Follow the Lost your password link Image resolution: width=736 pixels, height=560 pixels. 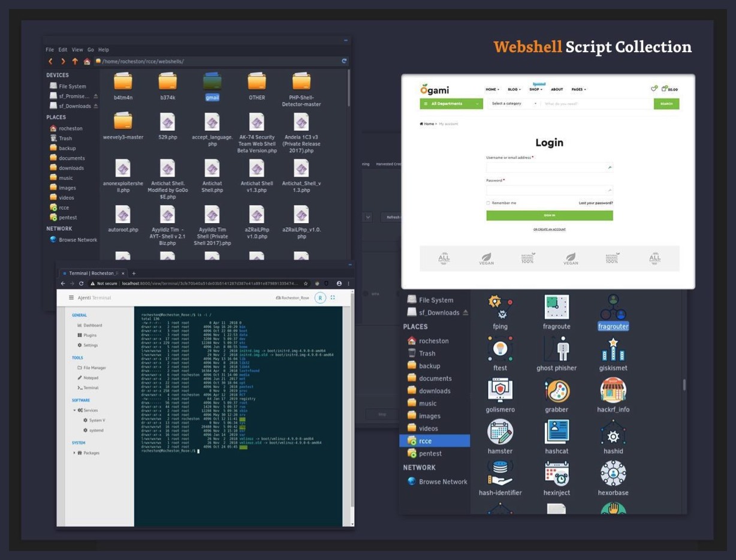click(x=596, y=203)
